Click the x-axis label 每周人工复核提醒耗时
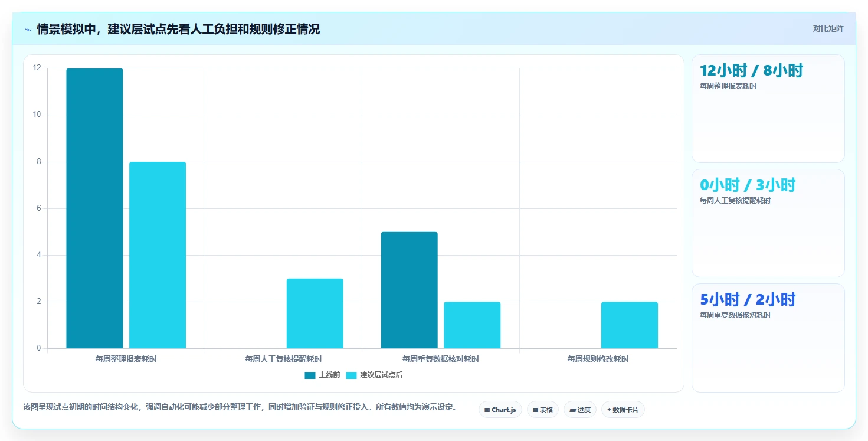The height and width of the screenshot is (441, 868). (283, 359)
